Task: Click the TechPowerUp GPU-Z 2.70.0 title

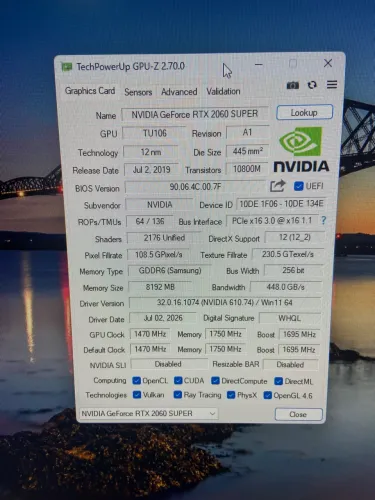Action: 130,66
